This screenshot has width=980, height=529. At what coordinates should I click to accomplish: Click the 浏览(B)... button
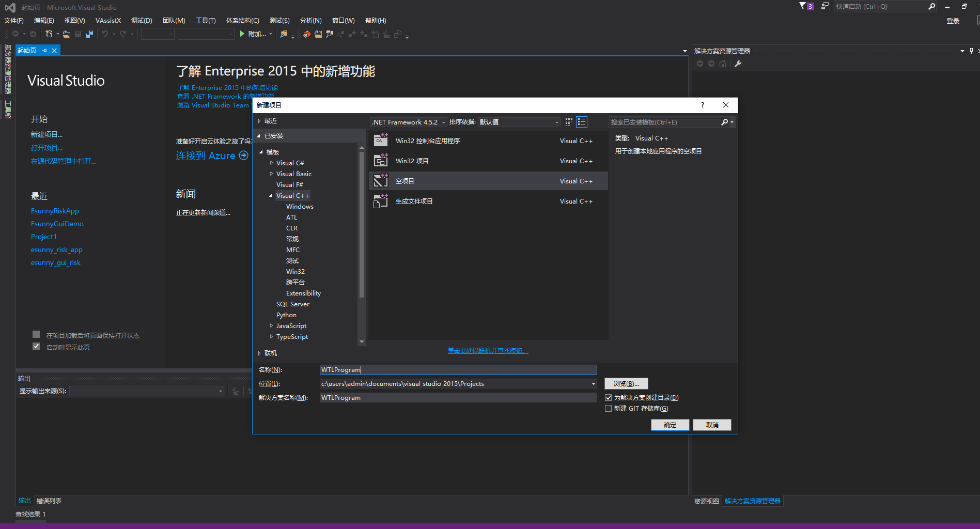click(x=626, y=384)
